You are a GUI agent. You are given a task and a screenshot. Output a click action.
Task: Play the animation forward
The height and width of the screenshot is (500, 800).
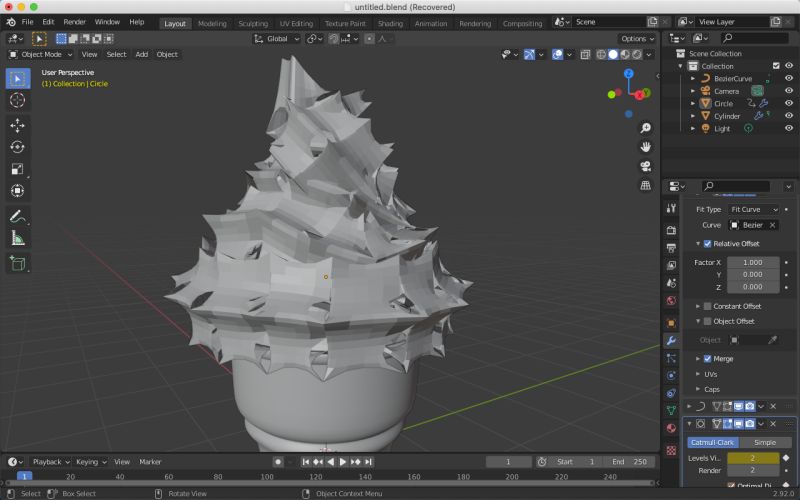[x=343, y=462]
